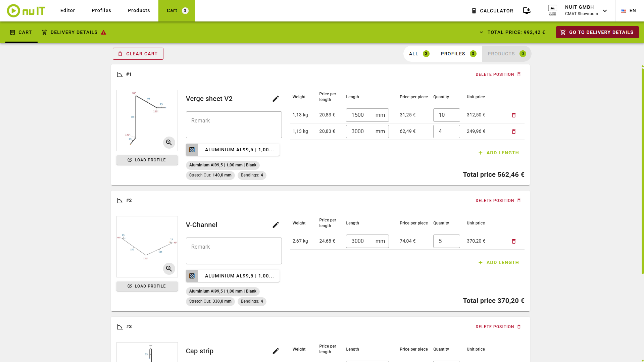
Task: Click the 3000 mm length field of Verge sheet
Action: pyautogui.click(x=367, y=132)
